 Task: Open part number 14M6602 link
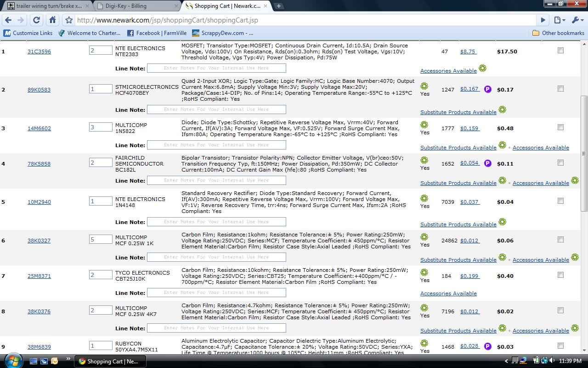tap(39, 128)
